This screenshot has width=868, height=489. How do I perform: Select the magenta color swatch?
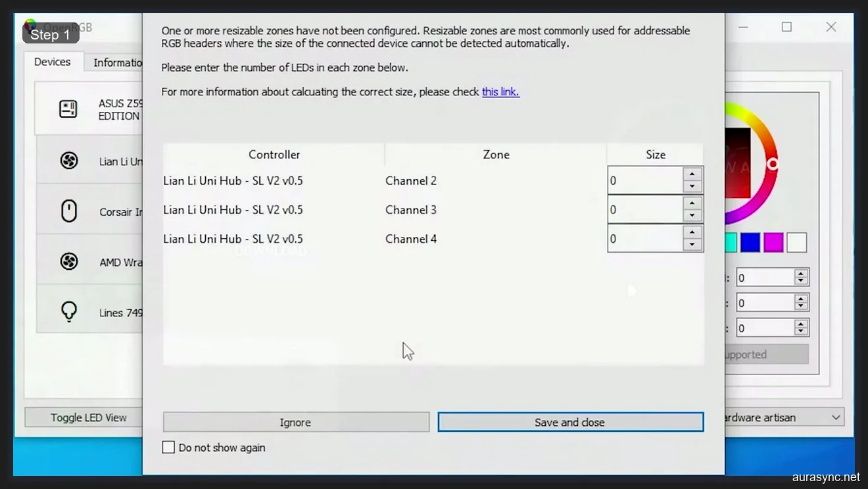(x=773, y=242)
